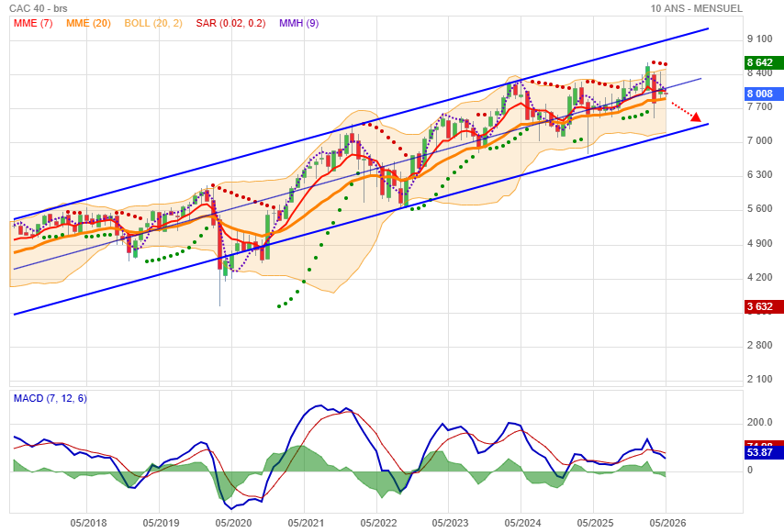
Task: Click the 2 800 price axis label
Action: 759,345
